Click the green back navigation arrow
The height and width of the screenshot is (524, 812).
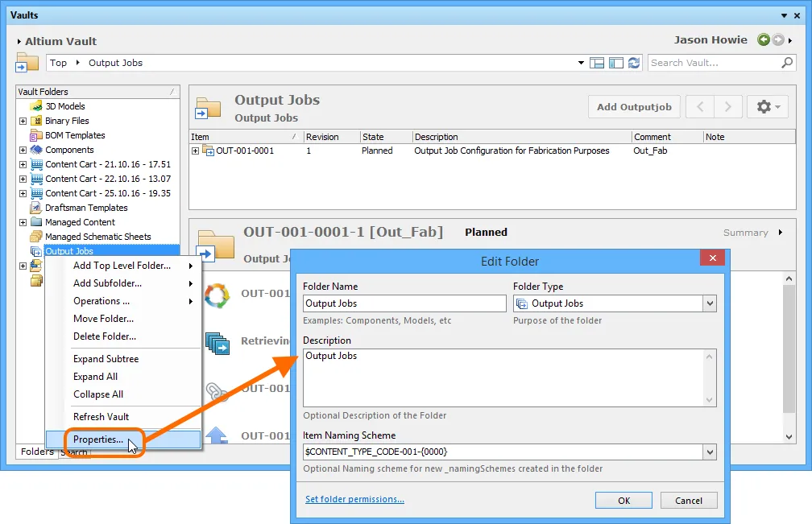point(764,39)
